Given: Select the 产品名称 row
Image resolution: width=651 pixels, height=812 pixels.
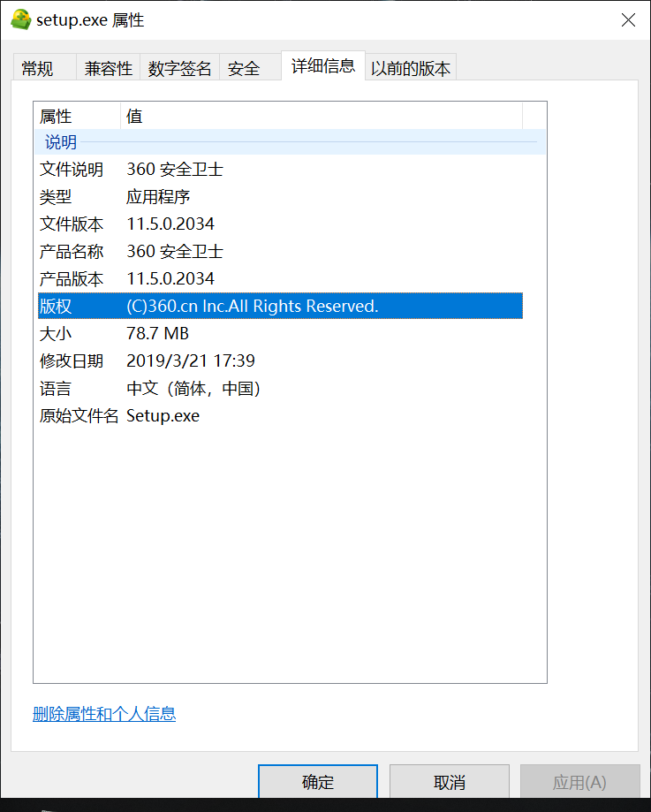Looking at the screenshot, I should coord(280,252).
